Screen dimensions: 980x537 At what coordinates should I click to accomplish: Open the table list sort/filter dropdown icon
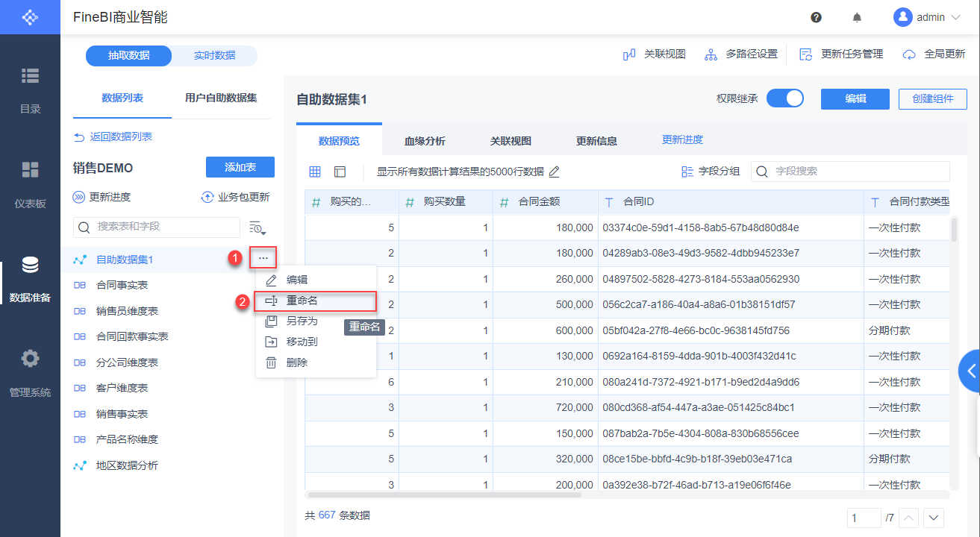258,228
